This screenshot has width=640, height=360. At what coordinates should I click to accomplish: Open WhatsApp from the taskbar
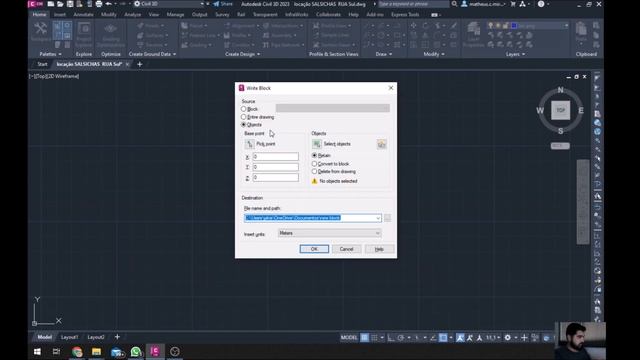(x=136, y=351)
